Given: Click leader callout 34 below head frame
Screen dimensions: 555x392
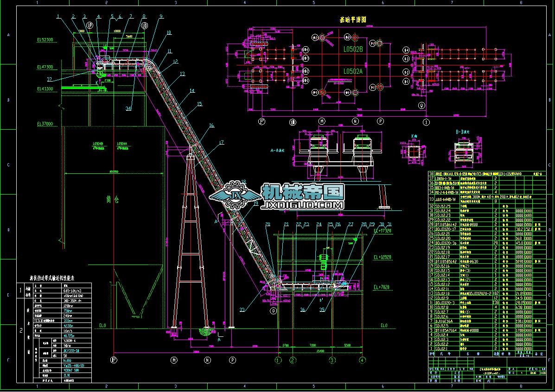Looking at the screenshot, I should [x=128, y=108].
